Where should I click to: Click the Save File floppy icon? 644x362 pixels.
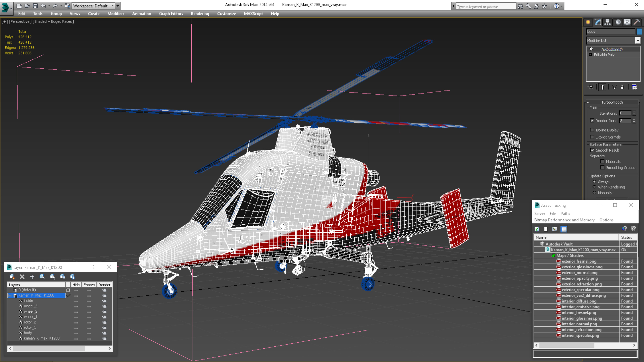tap(35, 6)
